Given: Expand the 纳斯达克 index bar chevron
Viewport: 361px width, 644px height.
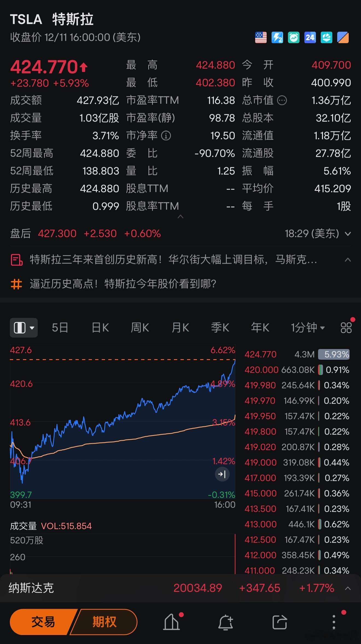Looking at the screenshot, I should coord(348,588).
